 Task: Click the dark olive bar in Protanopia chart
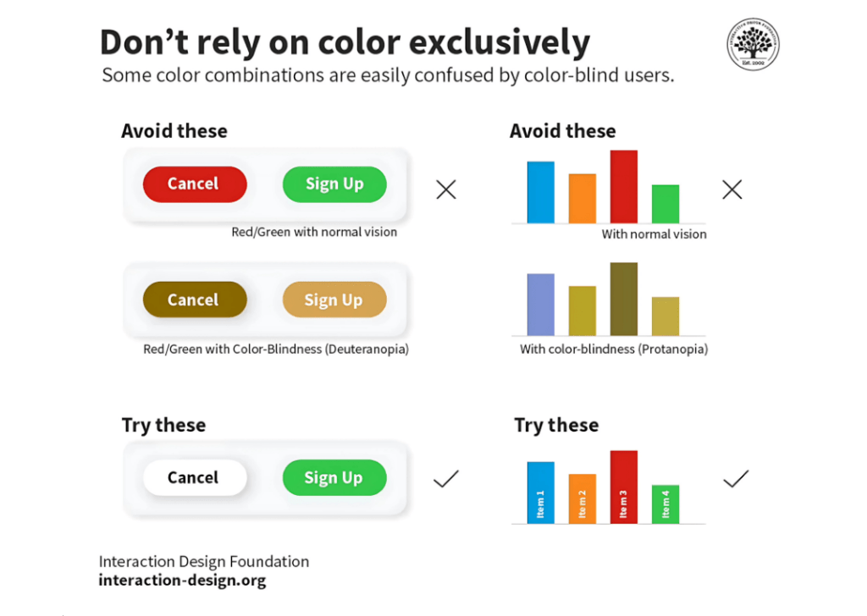[x=624, y=299]
